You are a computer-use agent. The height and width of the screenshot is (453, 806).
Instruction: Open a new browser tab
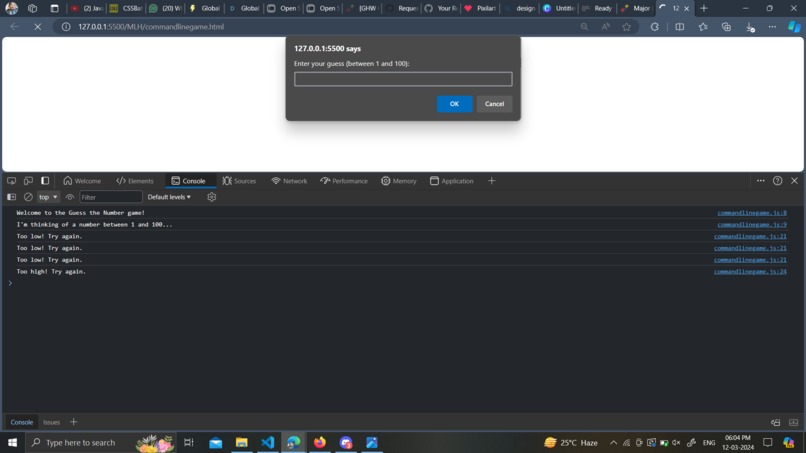[704, 8]
